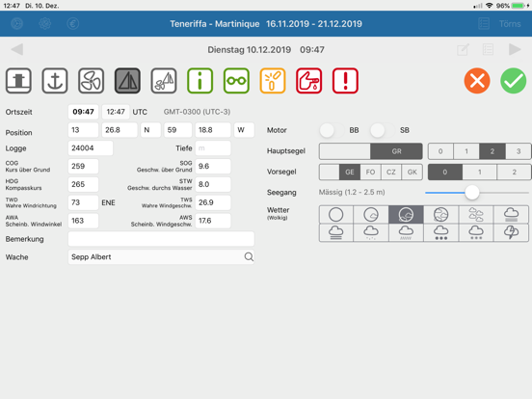Edit the Logge 24004 field

91,148
